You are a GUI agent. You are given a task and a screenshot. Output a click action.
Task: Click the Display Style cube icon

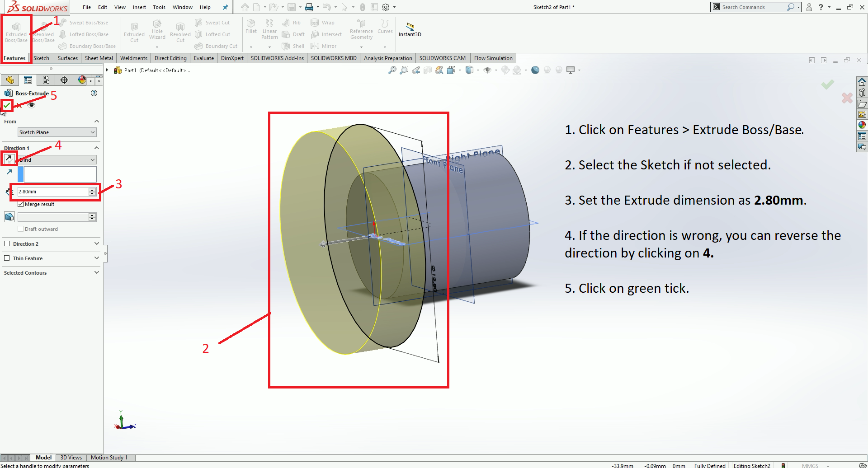point(469,70)
